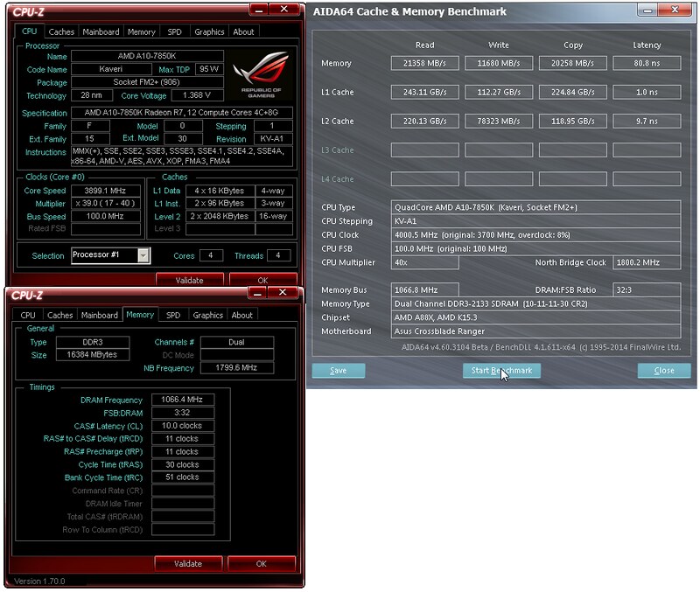Click the memory Size value 16384 MBytes

(93, 355)
